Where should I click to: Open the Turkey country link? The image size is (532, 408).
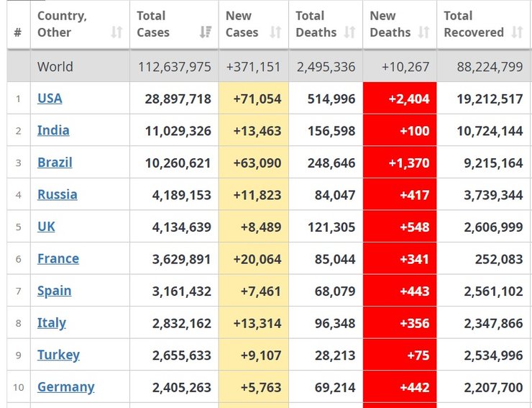point(58,355)
